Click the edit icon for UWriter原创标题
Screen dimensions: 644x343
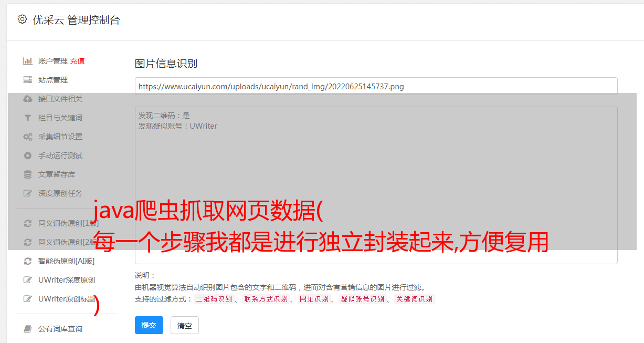pyautogui.click(x=28, y=299)
